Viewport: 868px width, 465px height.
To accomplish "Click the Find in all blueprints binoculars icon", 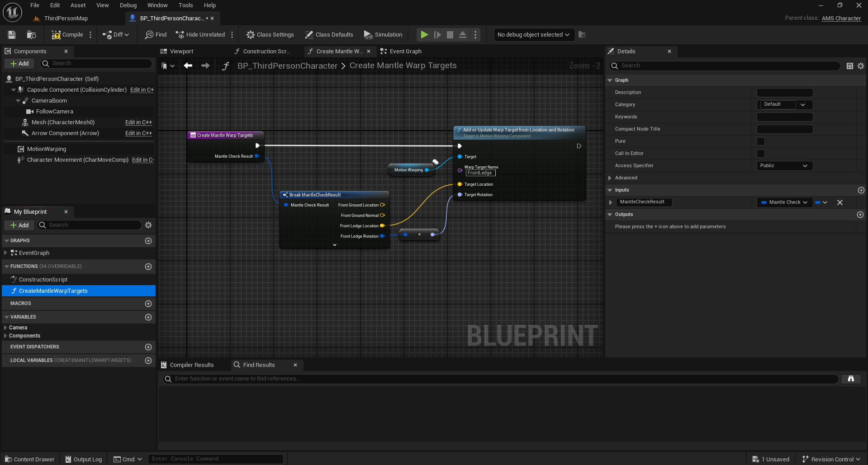I will click(x=851, y=379).
